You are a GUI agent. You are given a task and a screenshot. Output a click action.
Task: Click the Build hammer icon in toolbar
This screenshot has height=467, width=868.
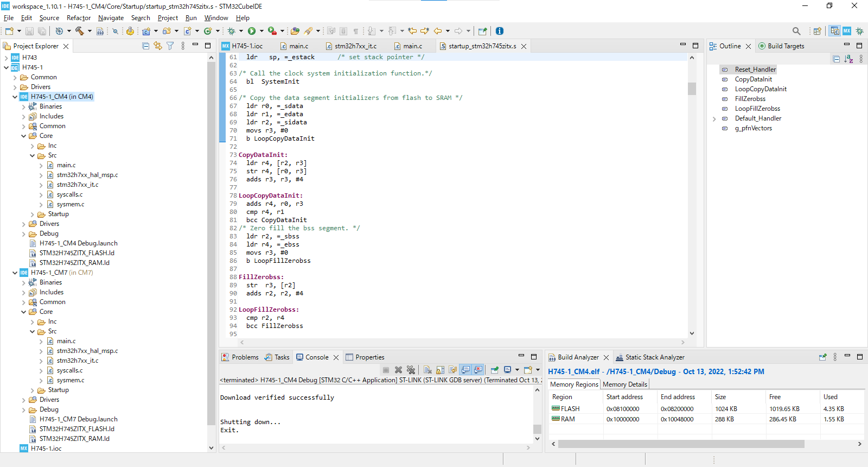tap(79, 31)
